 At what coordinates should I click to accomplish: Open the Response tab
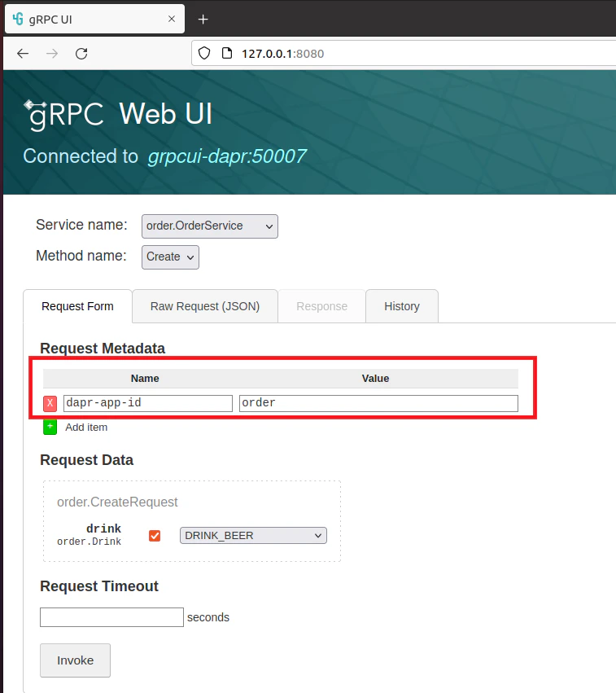(322, 306)
